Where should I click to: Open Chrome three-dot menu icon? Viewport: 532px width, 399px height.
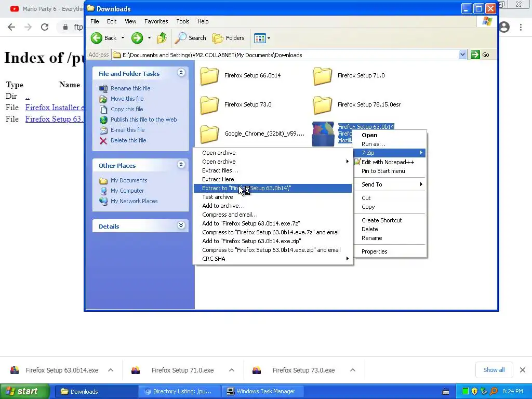click(x=521, y=27)
